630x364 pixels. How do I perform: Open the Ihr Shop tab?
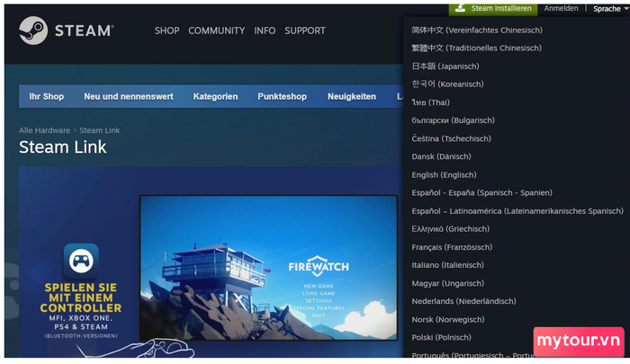[46, 96]
